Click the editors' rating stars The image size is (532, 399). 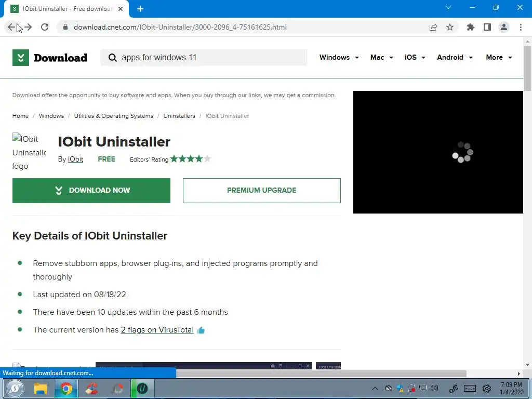(x=190, y=159)
